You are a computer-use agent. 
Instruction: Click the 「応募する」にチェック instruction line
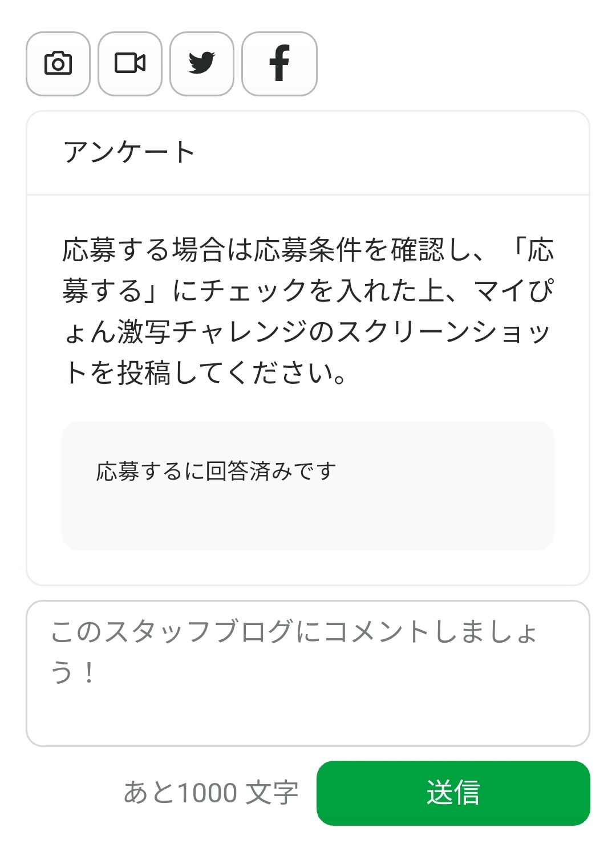[x=308, y=290]
